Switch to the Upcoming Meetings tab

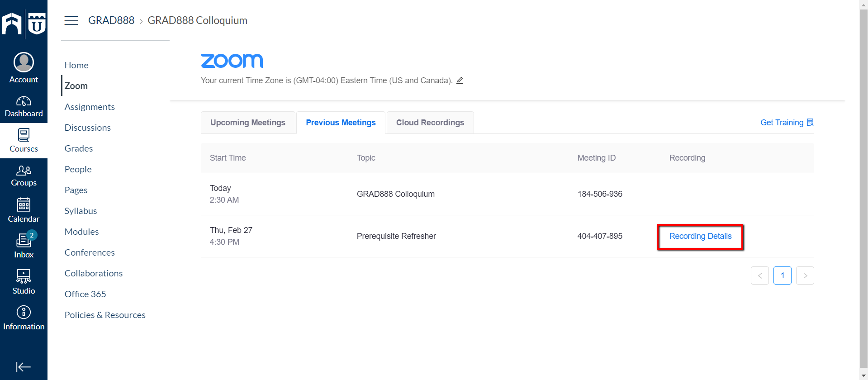(x=248, y=123)
